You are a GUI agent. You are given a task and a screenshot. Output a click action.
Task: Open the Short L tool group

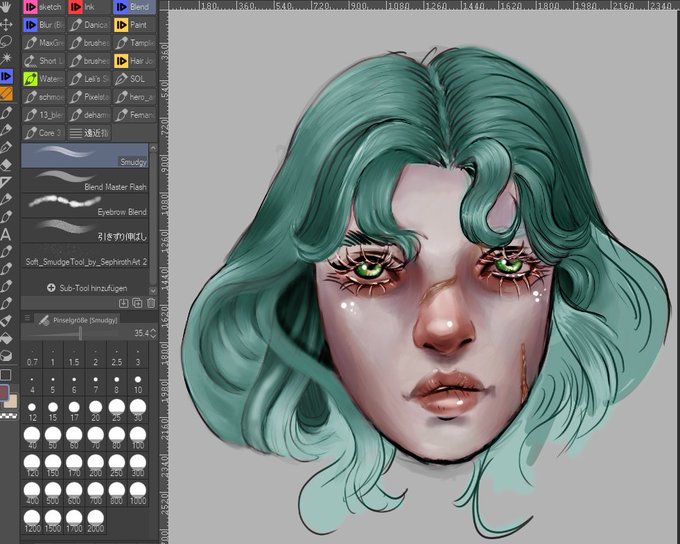pos(43,61)
